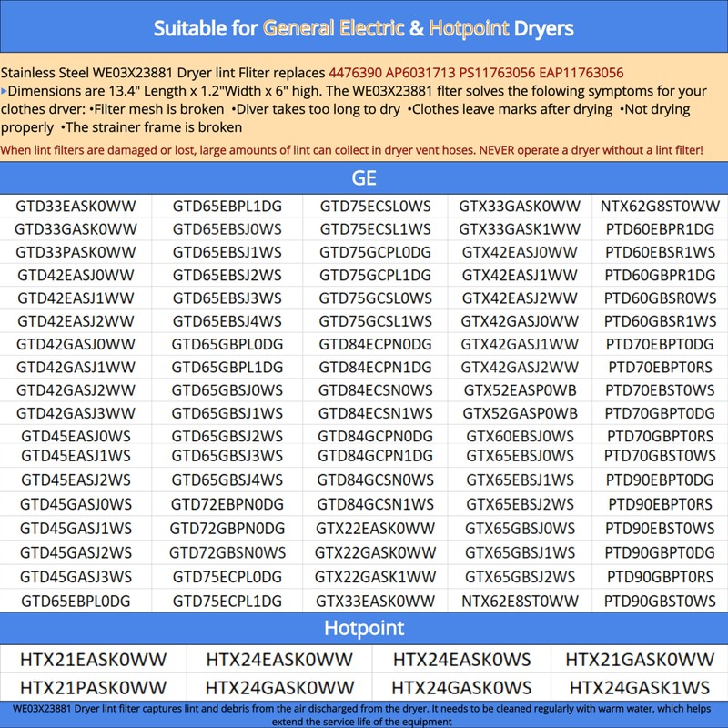Image resolution: width=728 pixels, height=728 pixels.
Task: Click the blue triangle bullet before "Dimensions"
Action: 5,91
